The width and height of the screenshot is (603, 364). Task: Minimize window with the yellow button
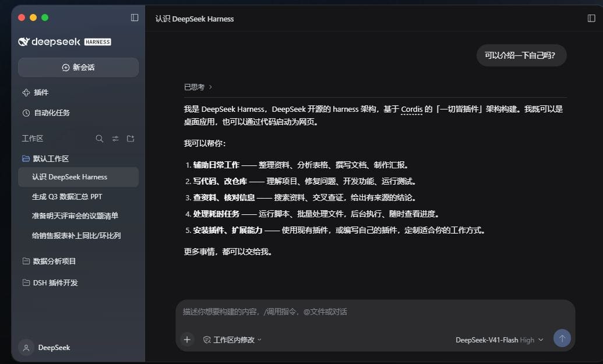[33, 17]
